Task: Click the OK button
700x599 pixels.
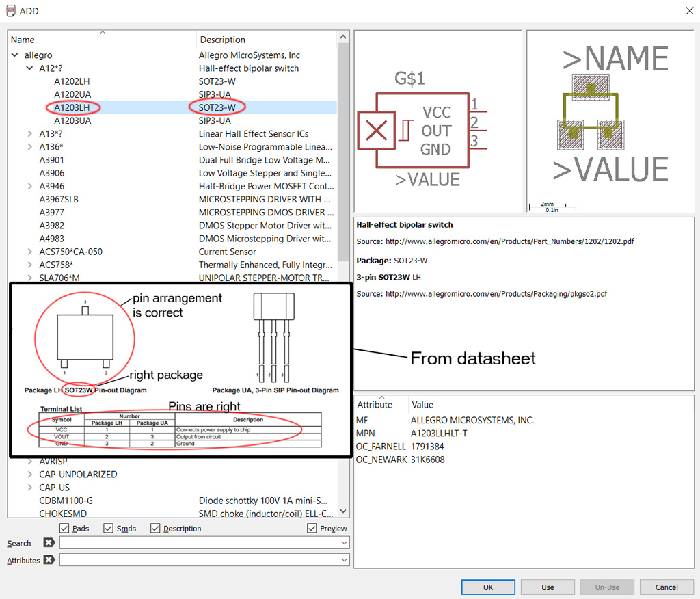Action: [x=488, y=587]
